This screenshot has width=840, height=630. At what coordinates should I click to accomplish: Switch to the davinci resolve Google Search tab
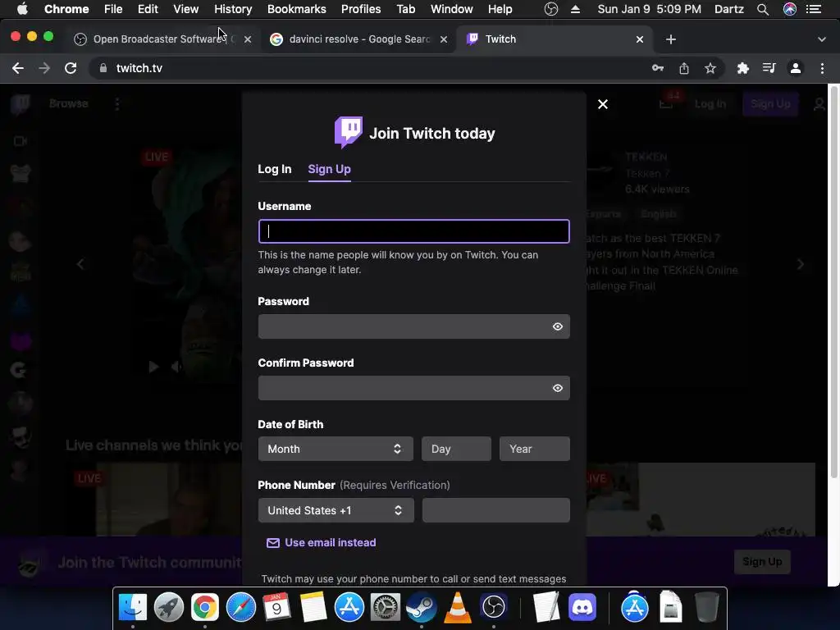point(359,39)
